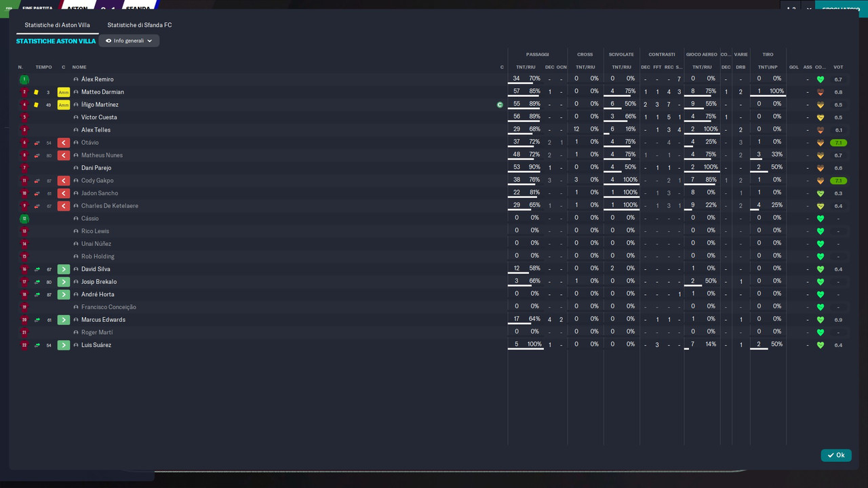
Task: Click the STATISTICHE ASTON VILLA heading
Action: pyautogui.click(x=56, y=41)
